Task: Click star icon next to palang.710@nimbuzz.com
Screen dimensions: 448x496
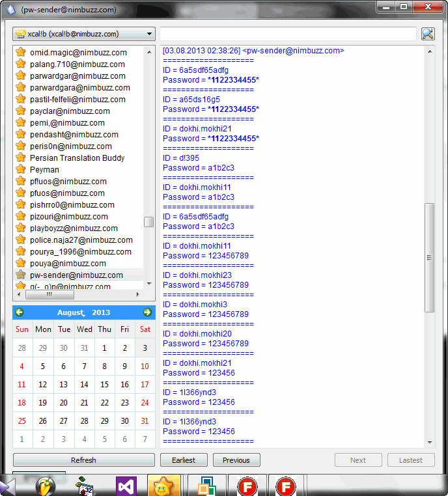Action: [21, 64]
